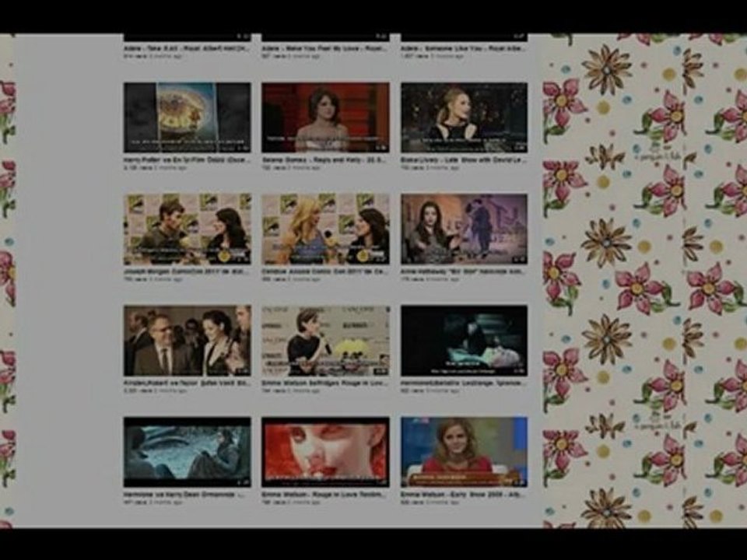Image resolution: width=747 pixels, height=560 pixels.
Task: Click 'Emma Watson - Rouge in Love Tanıtım' title
Action: tap(325, 495)
